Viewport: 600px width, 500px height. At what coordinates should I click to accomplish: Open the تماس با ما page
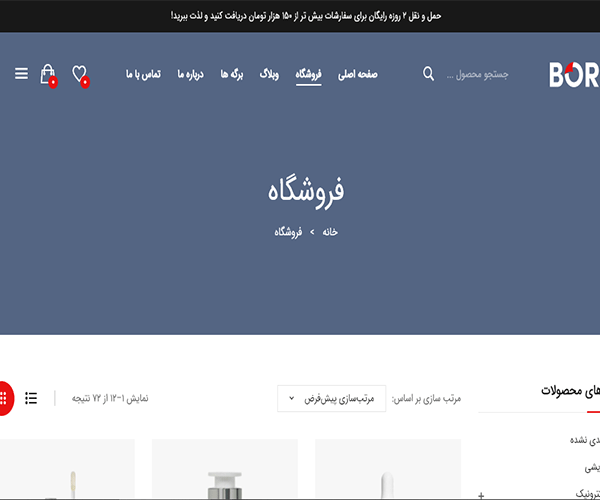click(144, 75)
